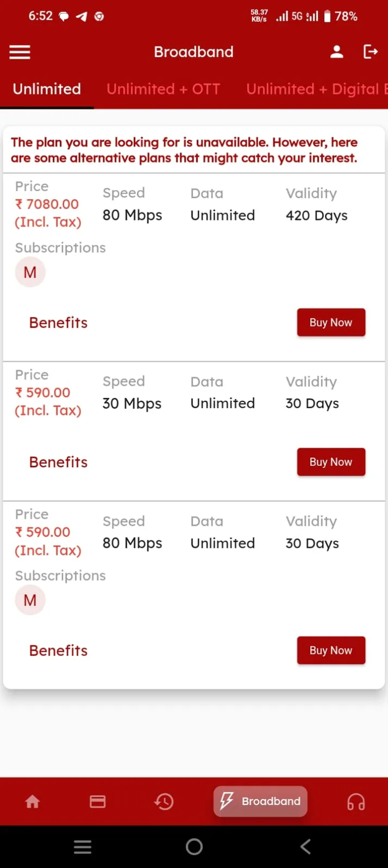Select the Broadband tab in bottom navigation

pos(260,801)
